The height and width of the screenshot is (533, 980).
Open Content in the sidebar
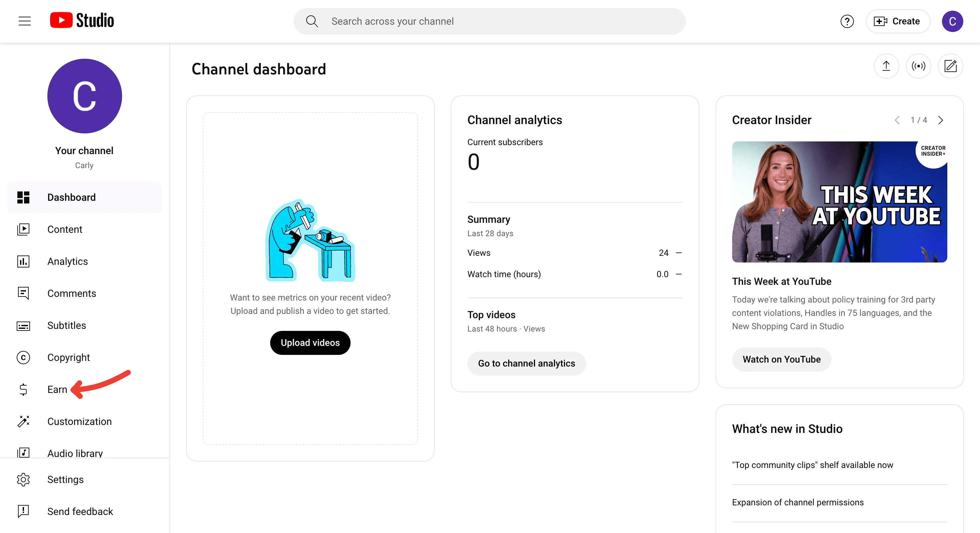point(84,229)
